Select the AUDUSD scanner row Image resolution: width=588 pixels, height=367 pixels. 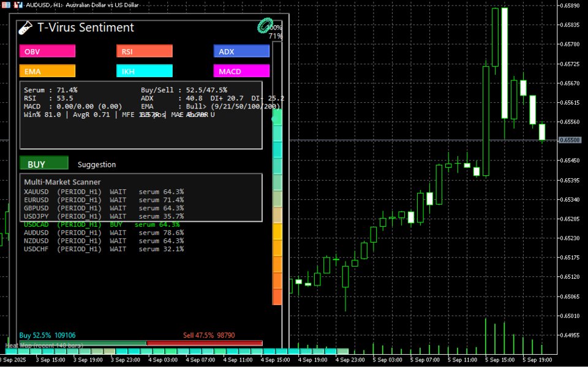coord(104,233)
